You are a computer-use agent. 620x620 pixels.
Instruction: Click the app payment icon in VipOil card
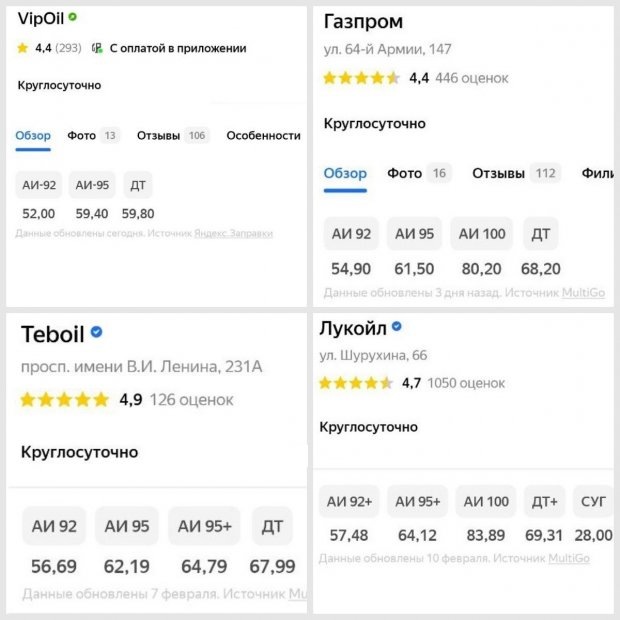tap(97, 48)
